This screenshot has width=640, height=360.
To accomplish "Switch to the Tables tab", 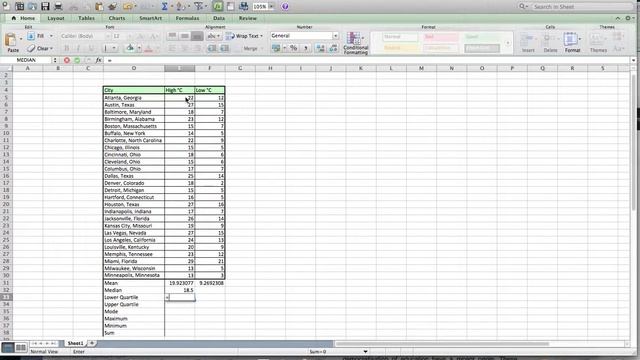I will 87,18.
